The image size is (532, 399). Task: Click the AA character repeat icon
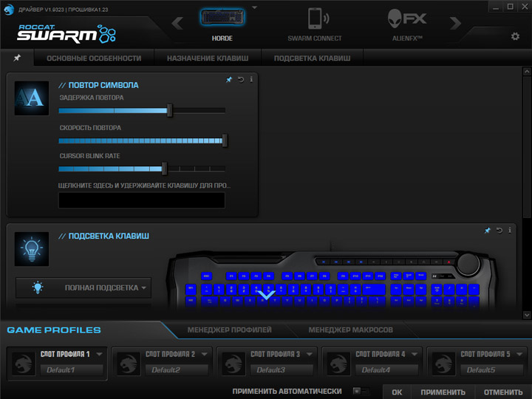[x=32, y=98]
